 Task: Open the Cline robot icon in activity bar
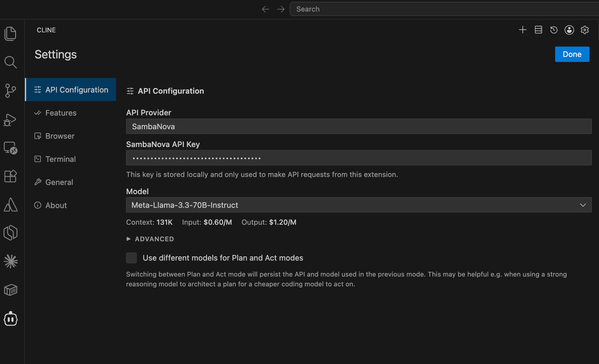coord(10,318)
